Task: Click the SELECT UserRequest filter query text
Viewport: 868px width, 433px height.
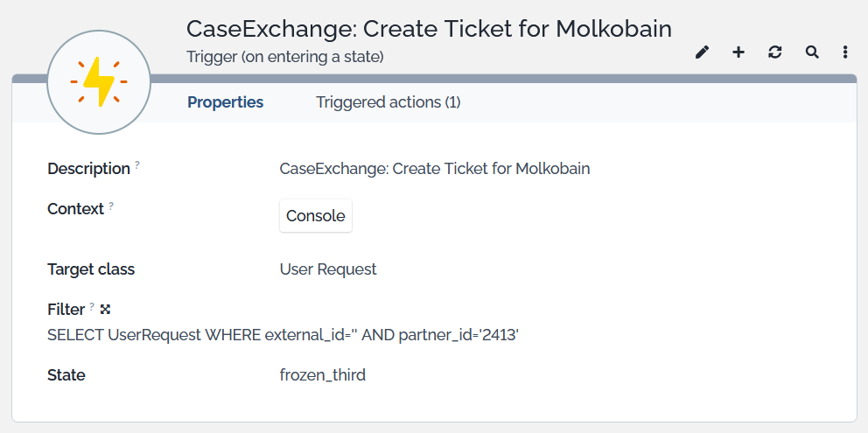Action: (283, 335)
